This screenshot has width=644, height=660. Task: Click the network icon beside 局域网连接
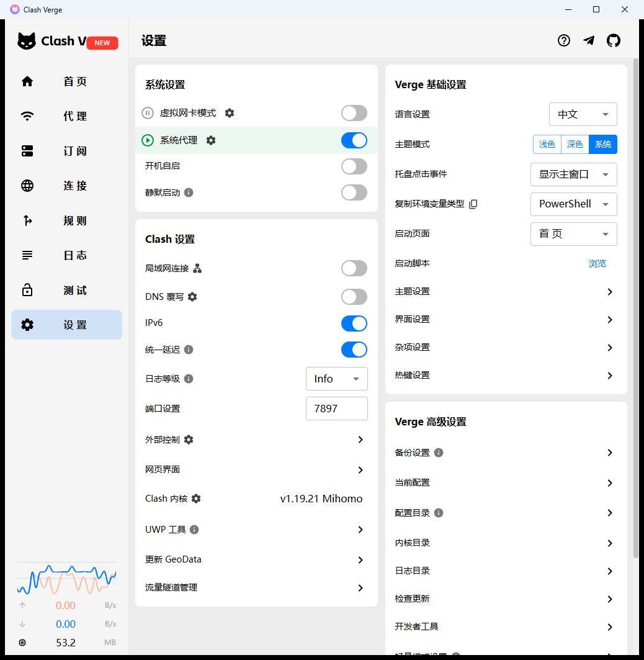coord(197,269)
